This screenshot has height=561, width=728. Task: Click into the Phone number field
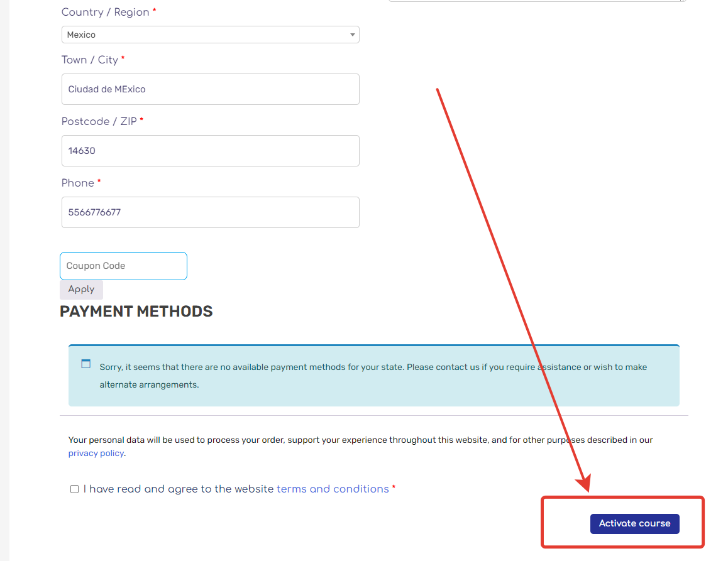click(x=210, y=212)
